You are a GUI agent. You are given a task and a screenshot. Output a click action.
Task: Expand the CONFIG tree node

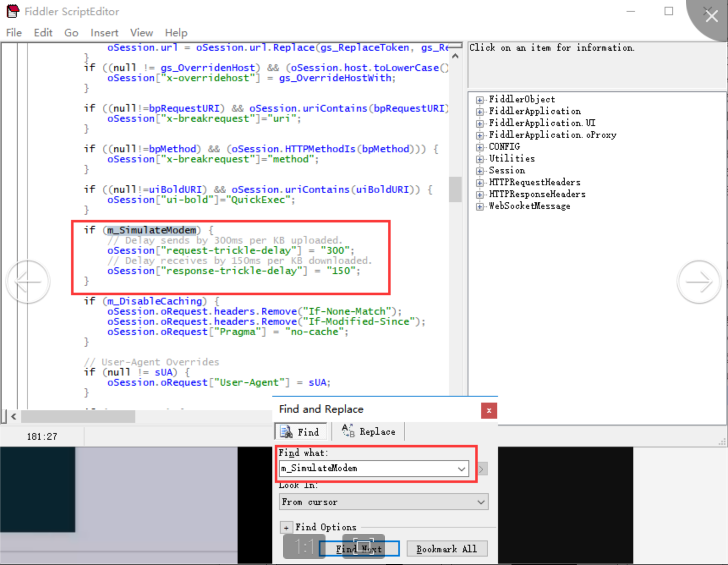tap(479, 147)
